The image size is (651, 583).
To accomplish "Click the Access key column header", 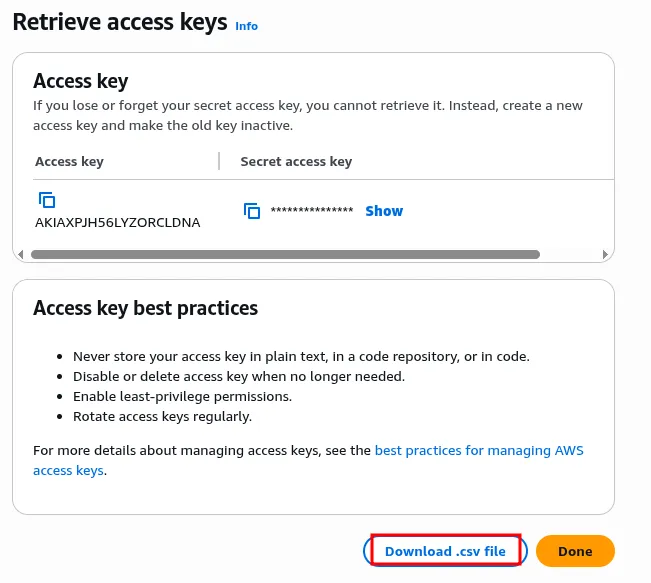I will click(x=69, y=161).
